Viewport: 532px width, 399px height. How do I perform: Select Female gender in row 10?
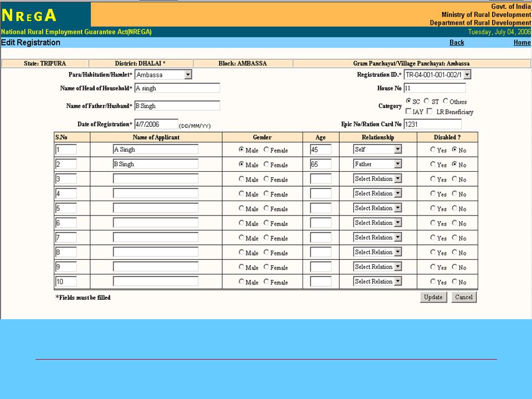pos(267,282)
